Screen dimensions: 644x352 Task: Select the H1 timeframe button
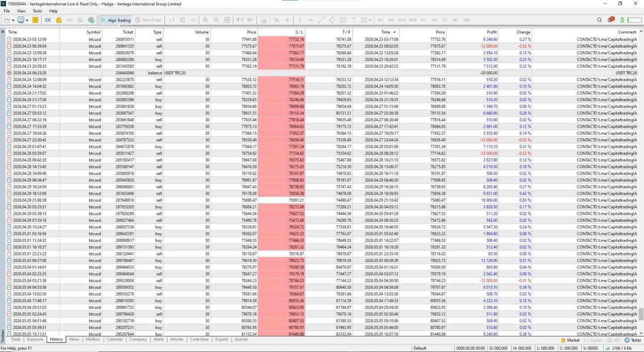(x=423, y=20)
